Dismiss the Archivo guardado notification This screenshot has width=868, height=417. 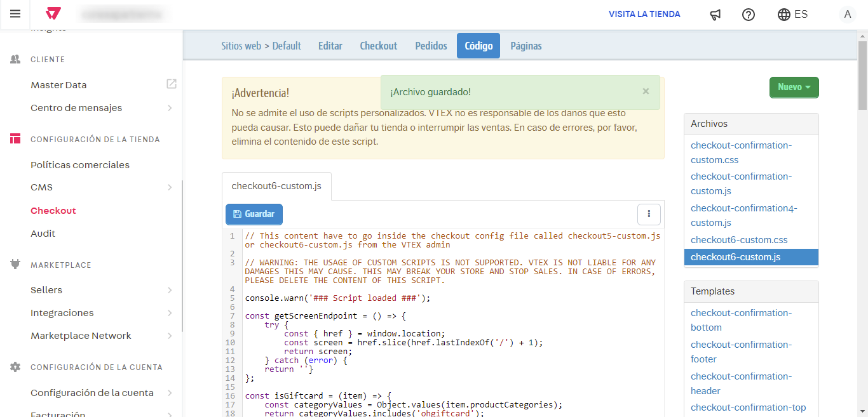[x=646, y=91]
